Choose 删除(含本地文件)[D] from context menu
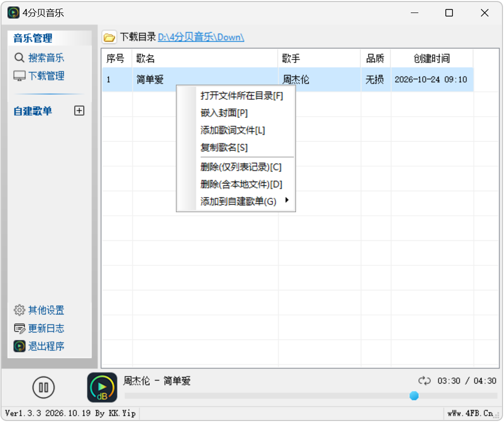 241,184
